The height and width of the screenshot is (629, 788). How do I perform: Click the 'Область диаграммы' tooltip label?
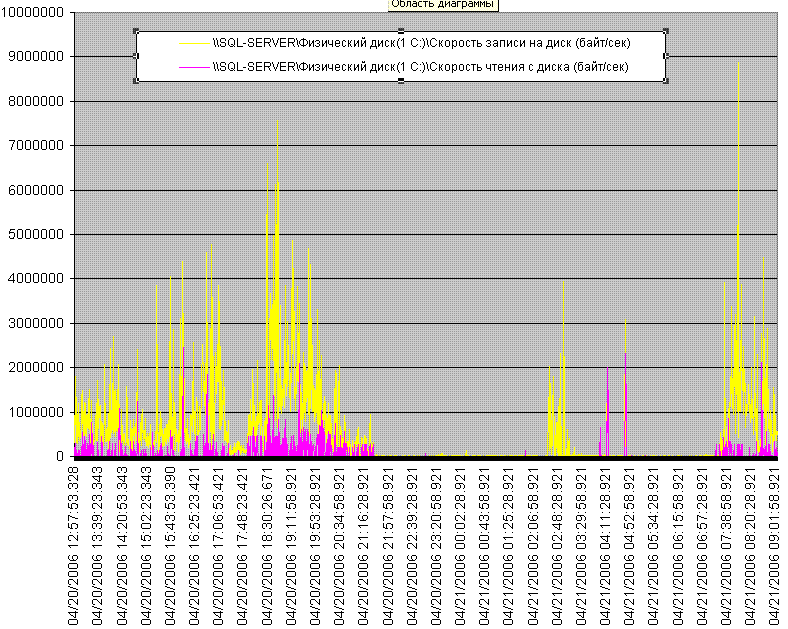click(442, 5)
